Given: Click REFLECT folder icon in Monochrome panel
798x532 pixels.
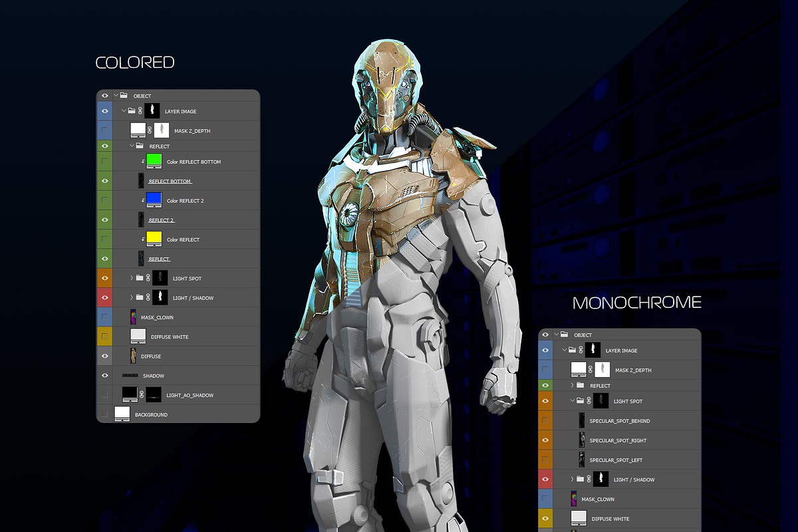Looking at the screenshot, I should 580,385.
